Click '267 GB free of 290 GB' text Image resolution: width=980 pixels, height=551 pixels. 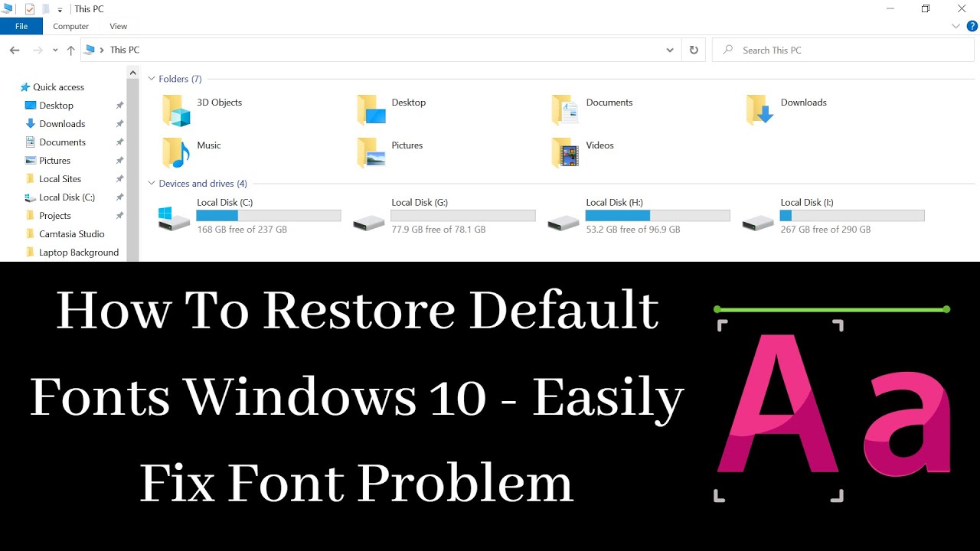click(x=825, y=230)
